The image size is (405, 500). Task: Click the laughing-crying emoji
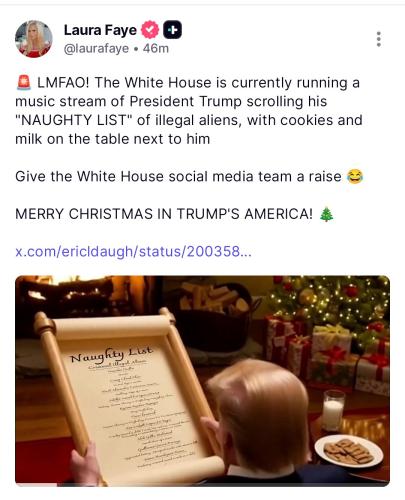coord(355,176)
